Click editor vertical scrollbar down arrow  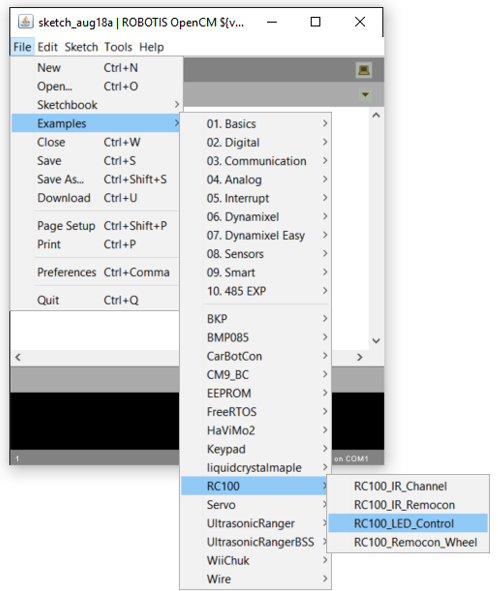[x=376, y=341]
